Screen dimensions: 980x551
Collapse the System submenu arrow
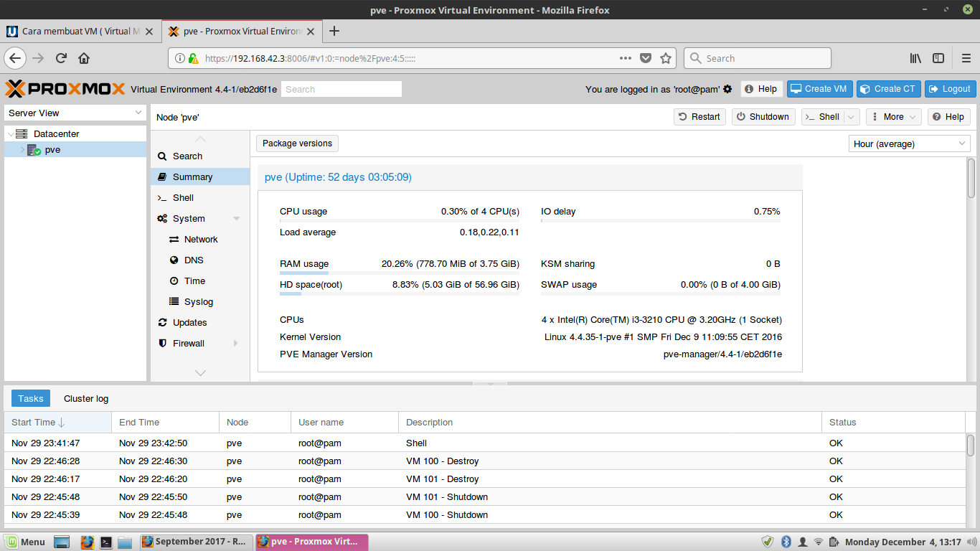(x=237, y=218)
